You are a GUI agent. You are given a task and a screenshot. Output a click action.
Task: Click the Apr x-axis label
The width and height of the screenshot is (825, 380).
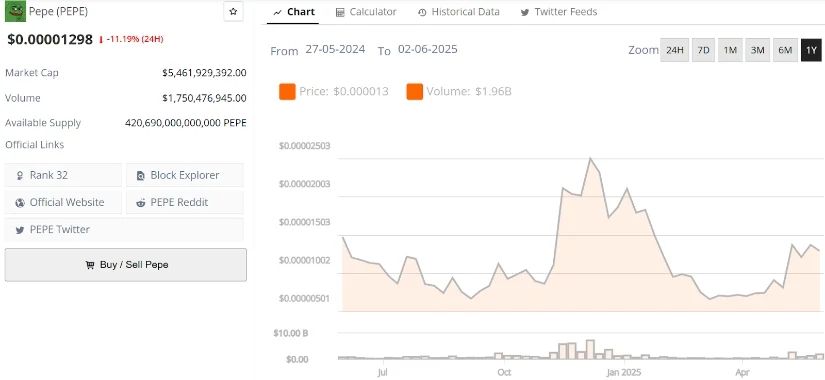coord(742,373)
